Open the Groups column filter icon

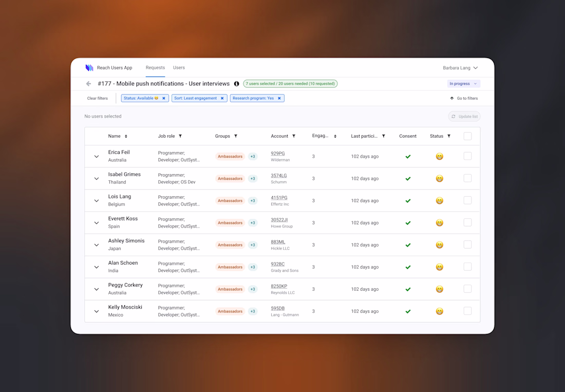236,136
